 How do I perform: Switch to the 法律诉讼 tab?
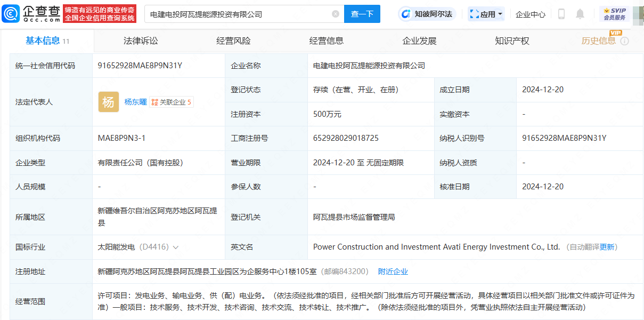point(141,41)
